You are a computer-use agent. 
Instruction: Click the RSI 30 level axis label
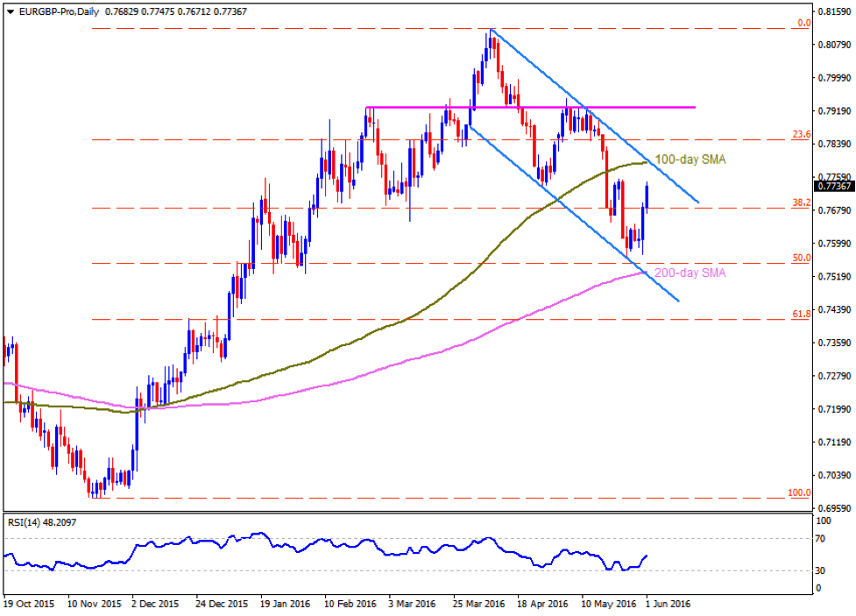824,570
